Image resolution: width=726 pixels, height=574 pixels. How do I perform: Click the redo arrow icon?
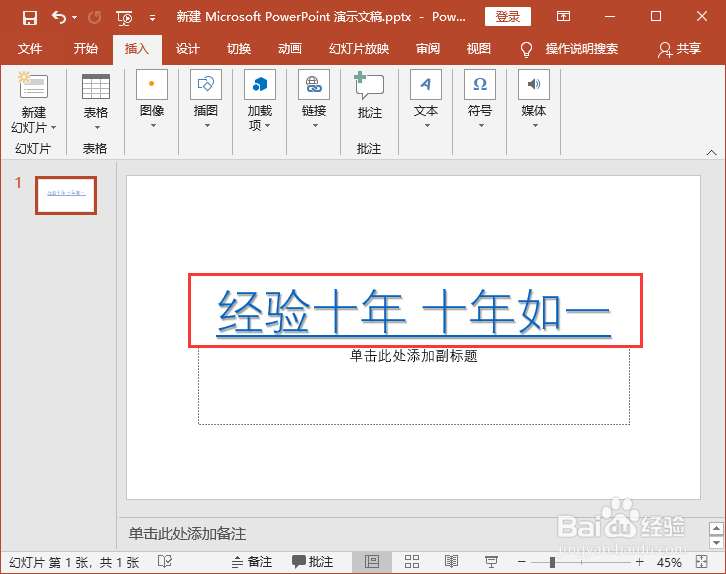tap(95, 18)
